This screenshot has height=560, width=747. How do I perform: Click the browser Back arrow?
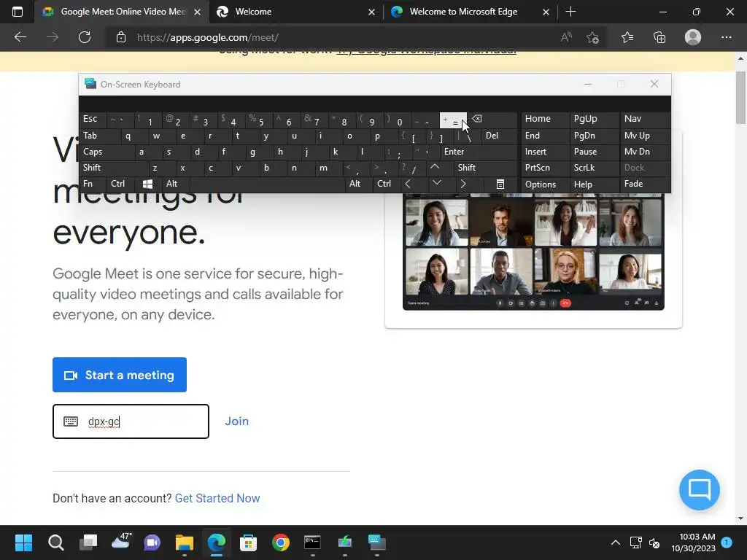[20, 37]
